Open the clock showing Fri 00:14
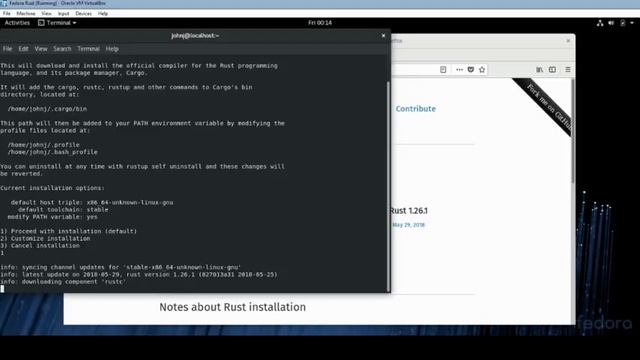640x360 pixels. click(x=320, y=23)
